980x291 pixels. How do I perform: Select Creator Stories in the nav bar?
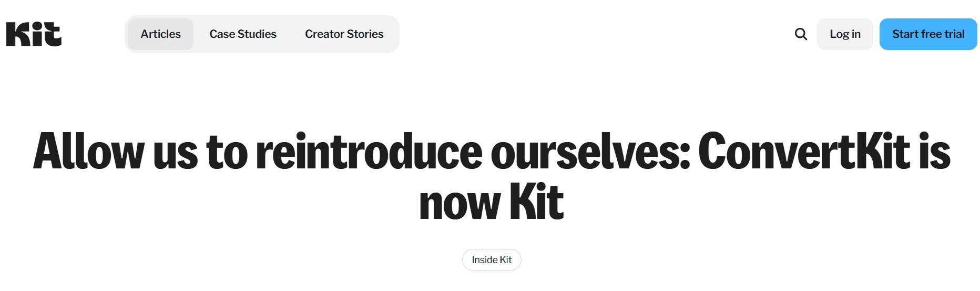pyautogui.click(x=344, y=34)
